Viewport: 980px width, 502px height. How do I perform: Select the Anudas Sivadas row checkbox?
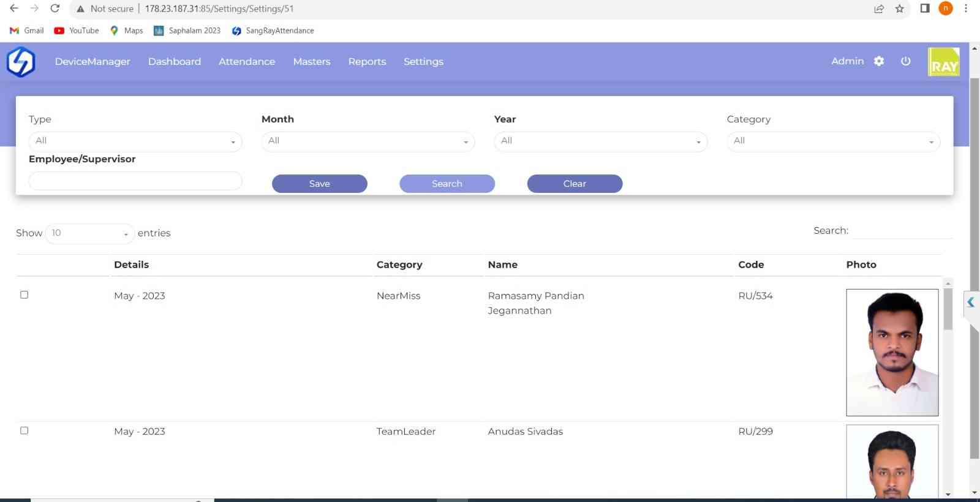click(x=24, y=431)
